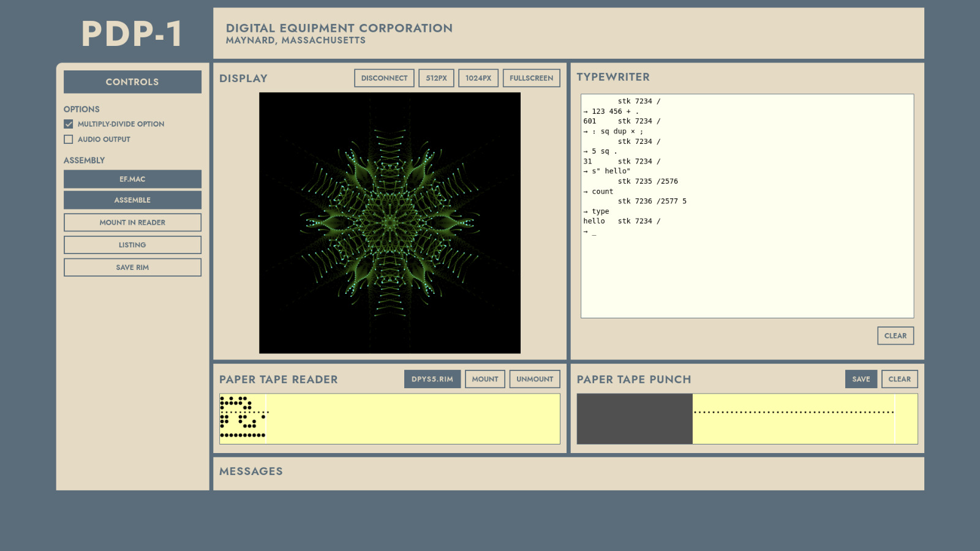The width and height of the screenshot is (980, 551).
Task: Click the Controls header button
Action: point(132,82)
